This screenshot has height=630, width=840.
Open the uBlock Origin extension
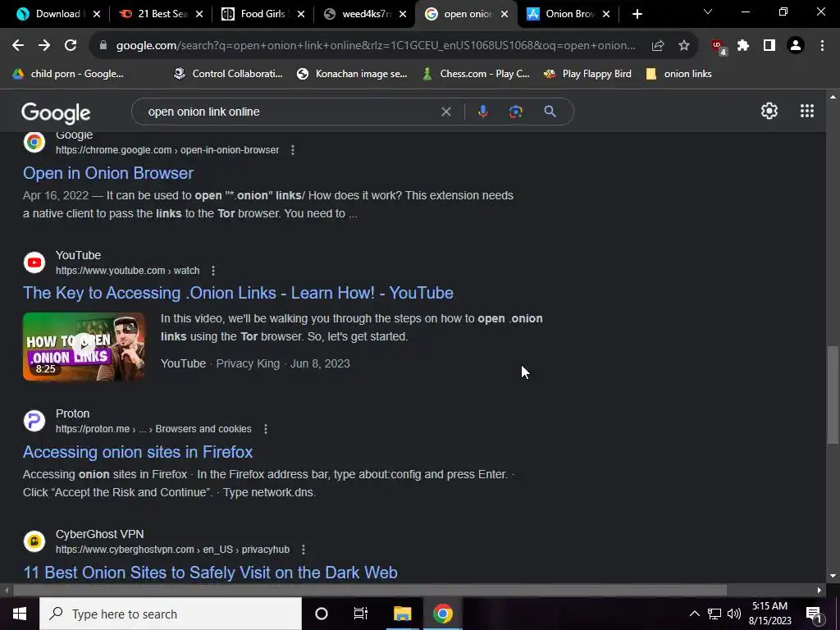pyautogui.click(x=718, y=47)
